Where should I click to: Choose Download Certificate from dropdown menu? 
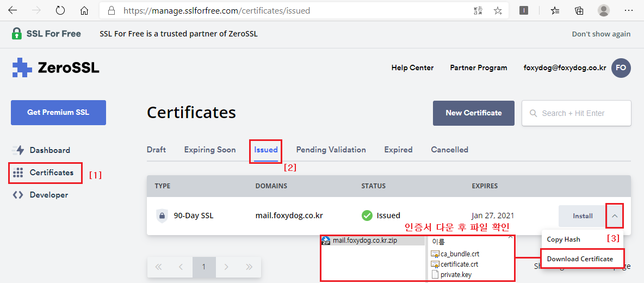(580, 259)
